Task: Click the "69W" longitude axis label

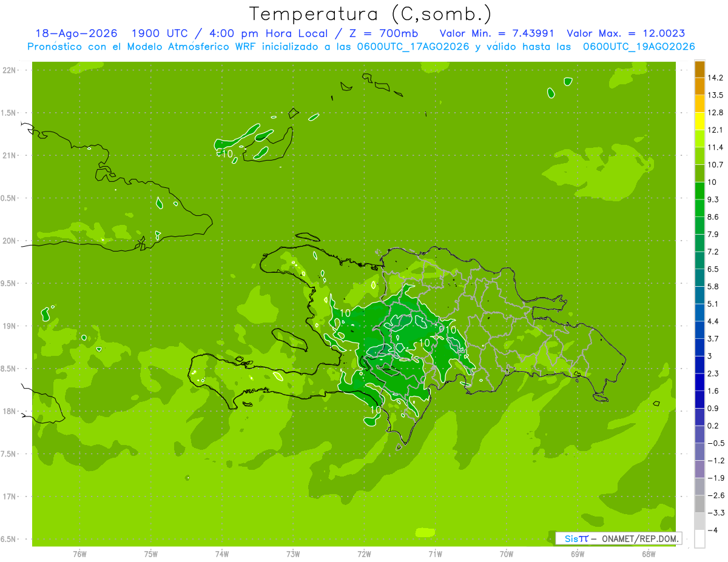Action: (578, 554)
